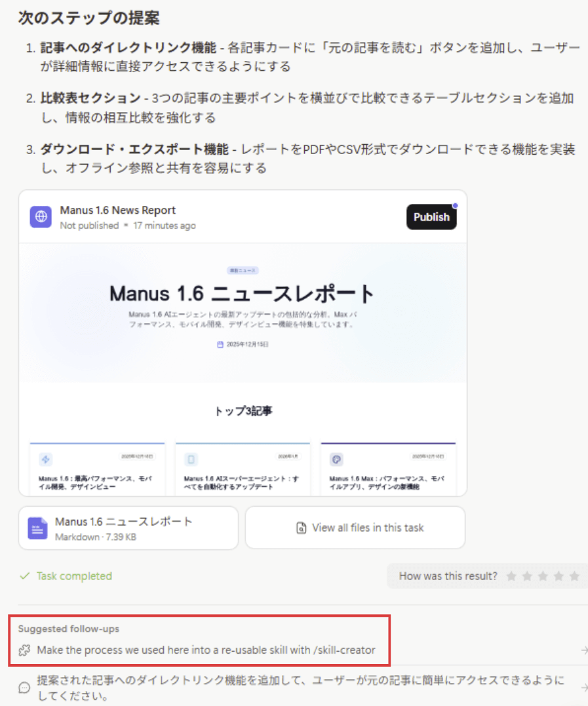
Task: Click the file search icon in View all files
Action: click(x=301, y=528)
